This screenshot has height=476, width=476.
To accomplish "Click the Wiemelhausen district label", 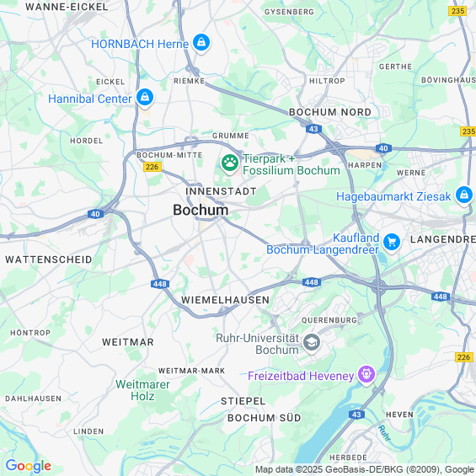I will (x=225, y=300).
